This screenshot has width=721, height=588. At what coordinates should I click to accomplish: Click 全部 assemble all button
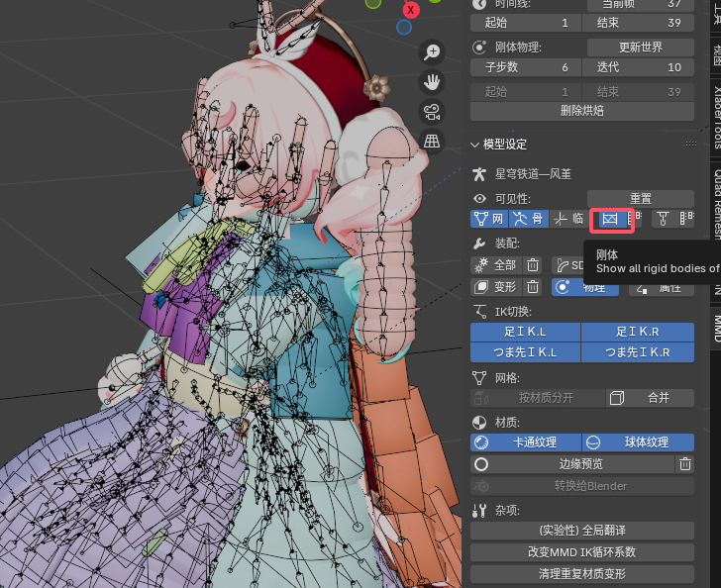click(496, 265)
